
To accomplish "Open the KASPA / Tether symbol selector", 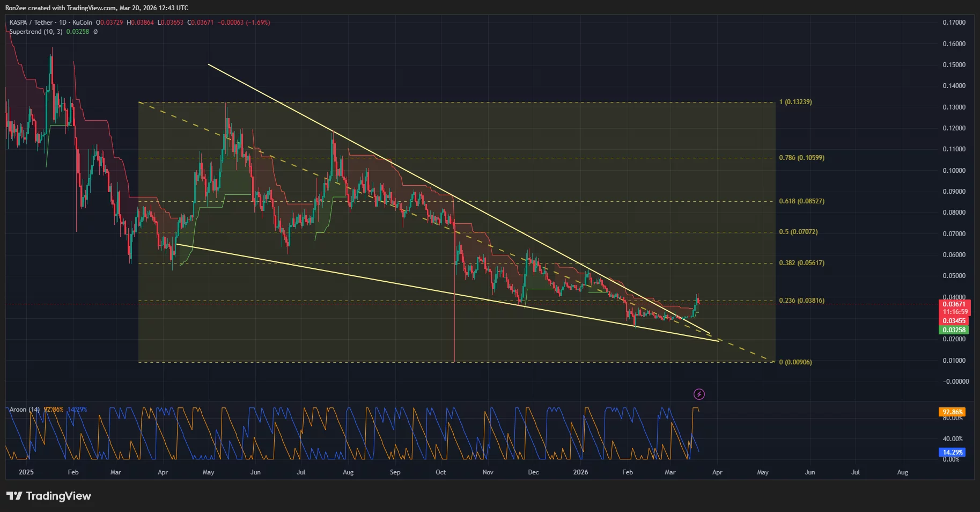I will 30,23.
